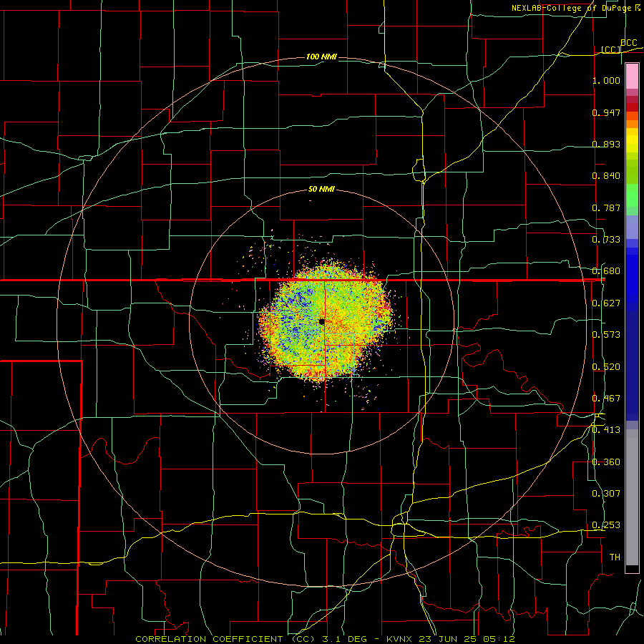Select the 0.840 legend value
The width and height of the screenshot is (644, 644).
[x=606, y=176]
